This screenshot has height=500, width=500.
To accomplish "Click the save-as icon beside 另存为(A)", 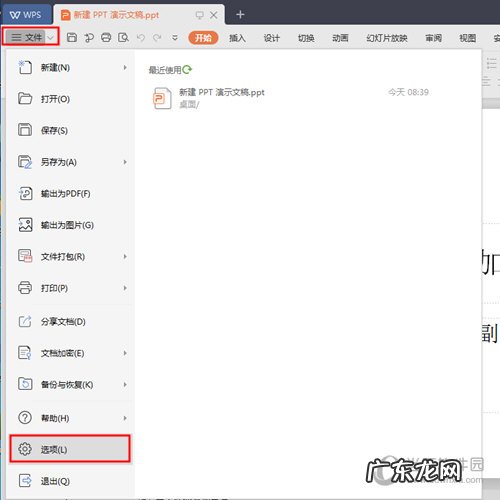I will coord(25,162).
